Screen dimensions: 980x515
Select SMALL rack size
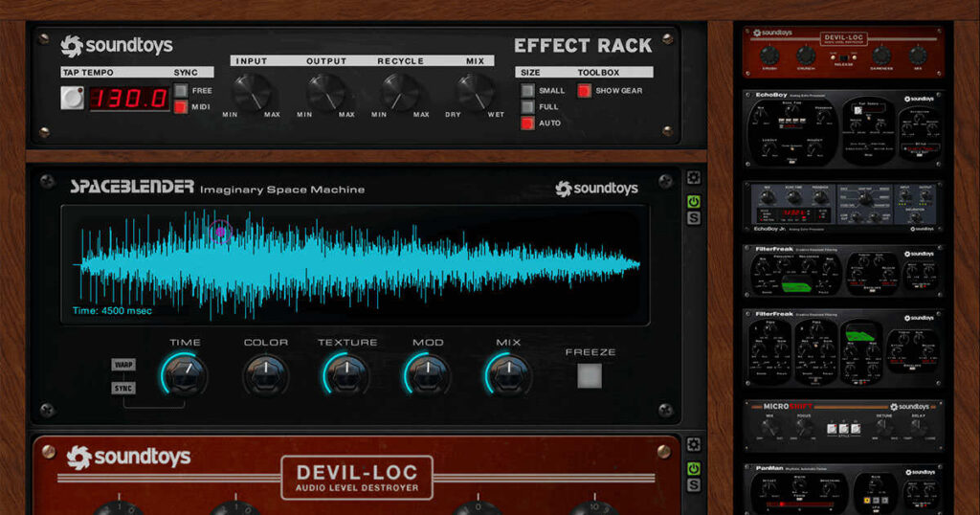527,91
